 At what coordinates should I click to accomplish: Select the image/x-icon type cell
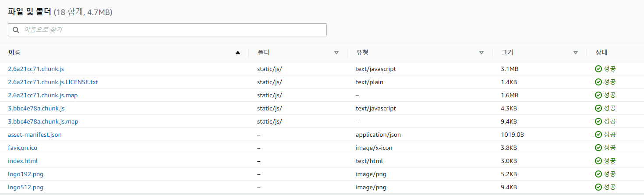(x=374, y=148)
